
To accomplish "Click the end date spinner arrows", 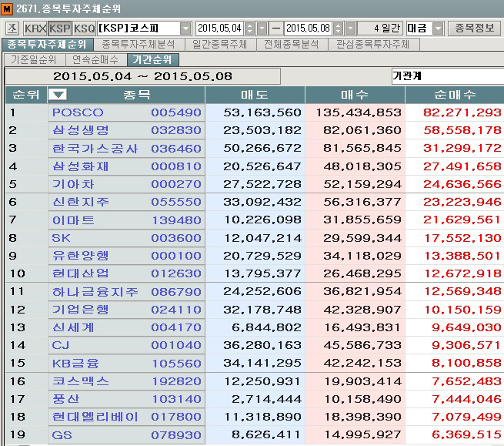I will [x=338, y=29].
